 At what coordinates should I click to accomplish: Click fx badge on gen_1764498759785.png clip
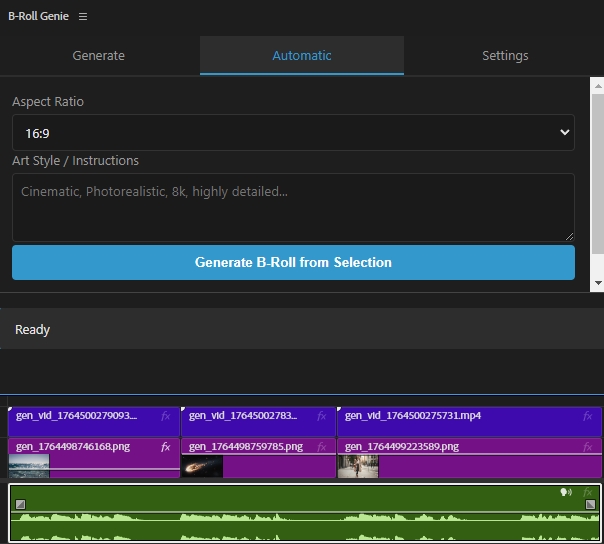(x=322, y=447)
